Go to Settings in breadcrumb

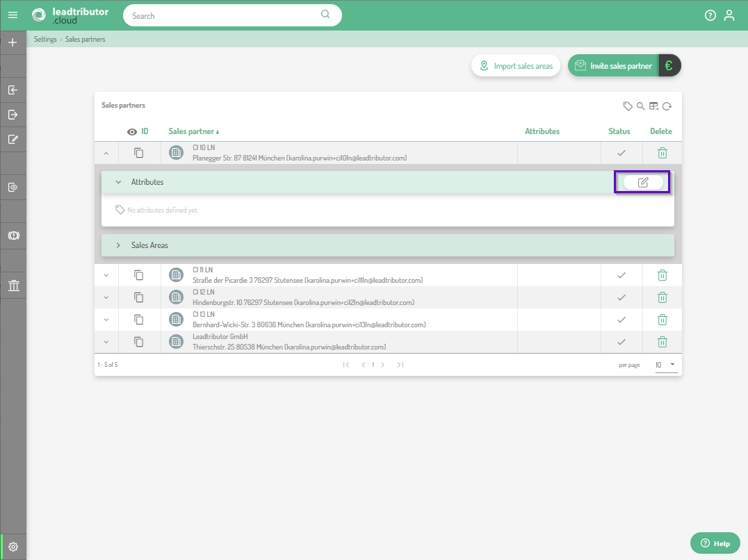pyautogui.click(x=45, y=40)
